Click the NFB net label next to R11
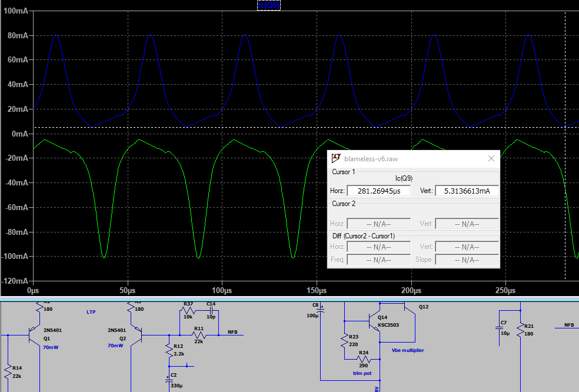Image resolution: width=579 pixels, height=392 pixels. point(232,332)
